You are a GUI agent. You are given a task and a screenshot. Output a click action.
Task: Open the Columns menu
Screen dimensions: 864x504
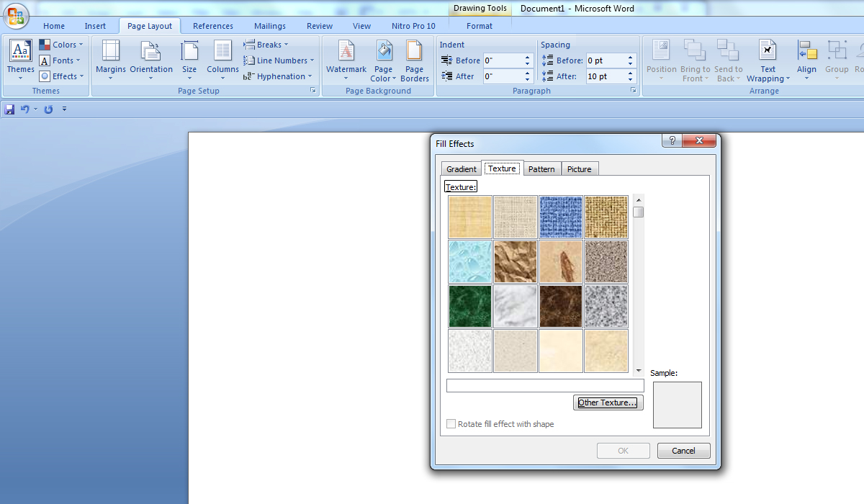tap(222, 60)
